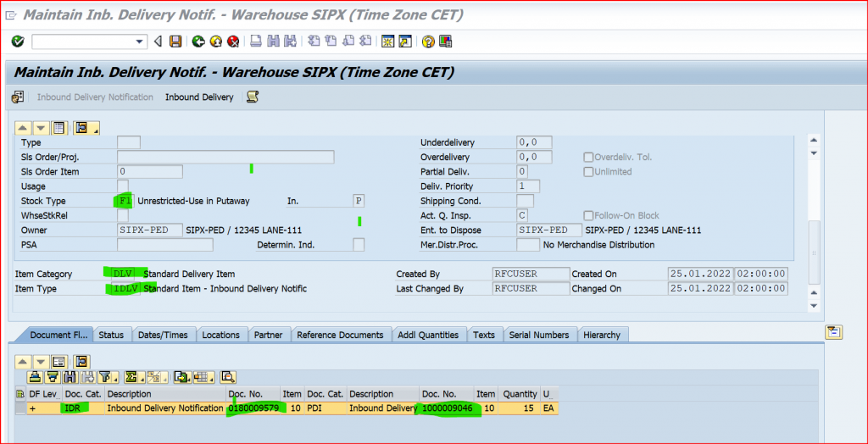Open Help with the question mark icon
The height and width of the screenshot is (444, 868).
click(x=428, y=42)
